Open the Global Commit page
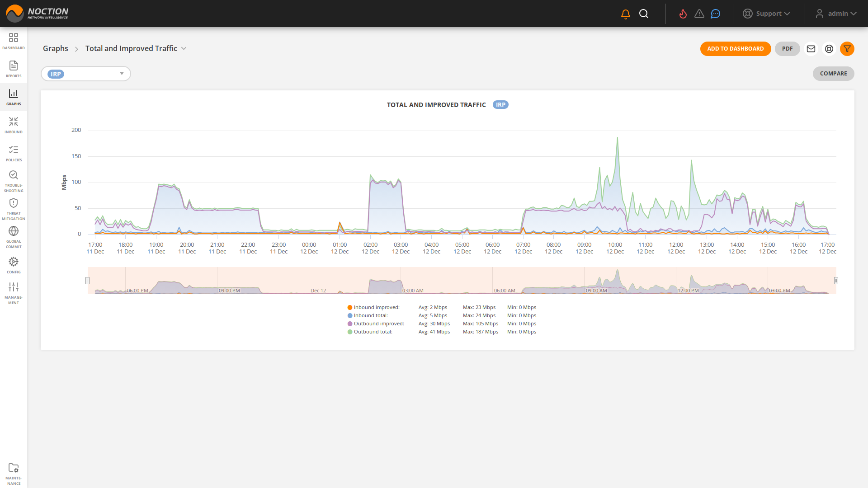The height and width of the screenshot is (488, 868). [14, 235]
